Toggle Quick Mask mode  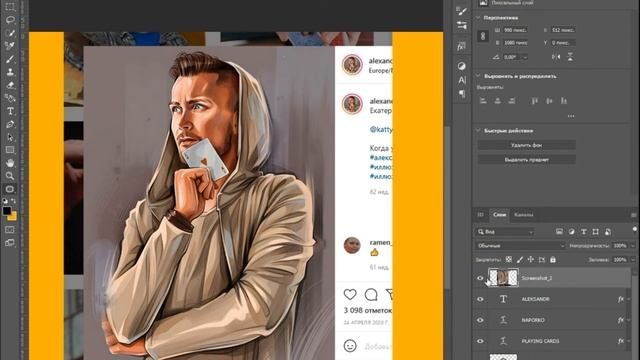click(x=10, y=230)
